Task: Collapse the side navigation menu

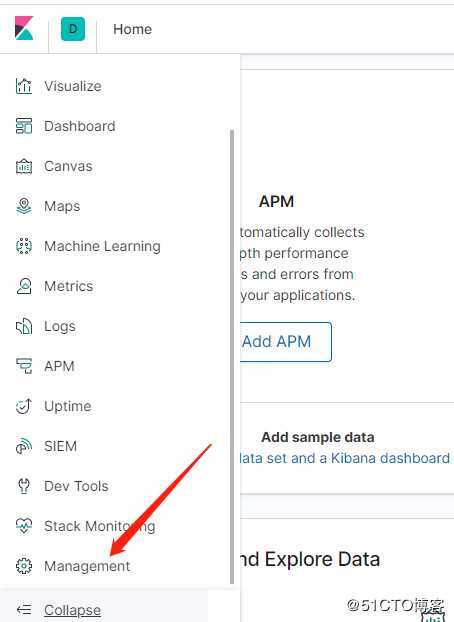Action: tap(72, 610)
